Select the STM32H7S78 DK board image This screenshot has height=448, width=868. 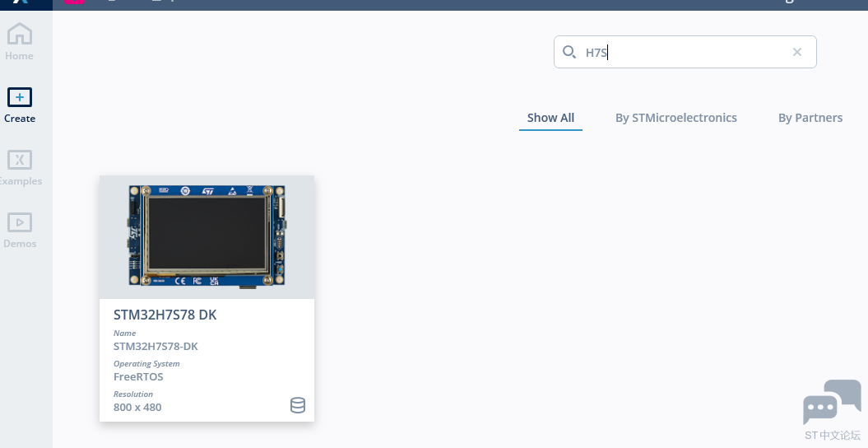pos(207,236)
